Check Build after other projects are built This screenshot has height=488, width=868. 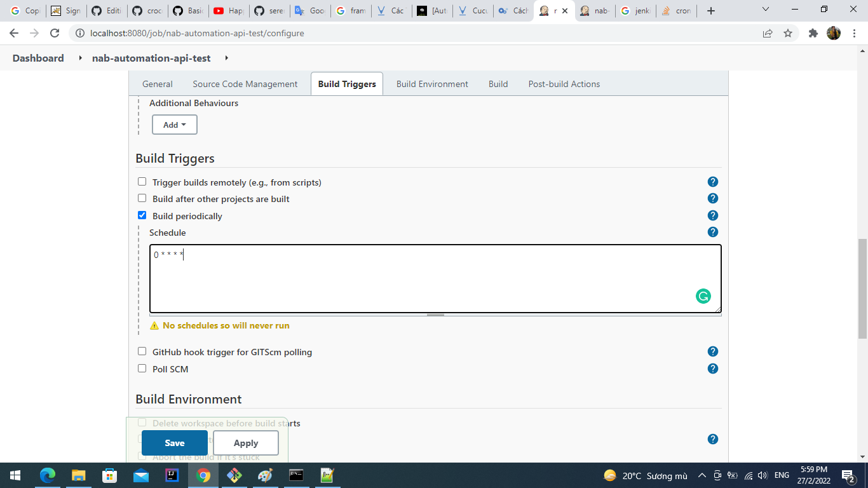point(142,198)
